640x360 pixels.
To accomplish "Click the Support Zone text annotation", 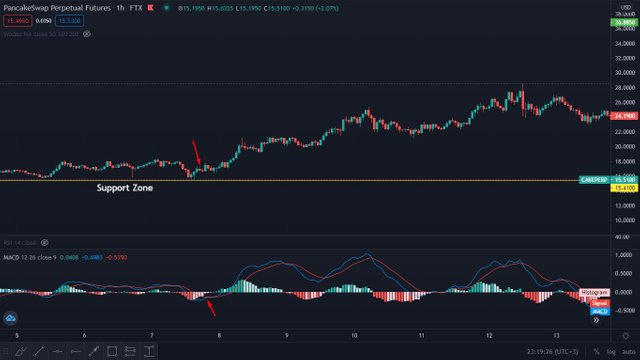I will tap(125, 188).
